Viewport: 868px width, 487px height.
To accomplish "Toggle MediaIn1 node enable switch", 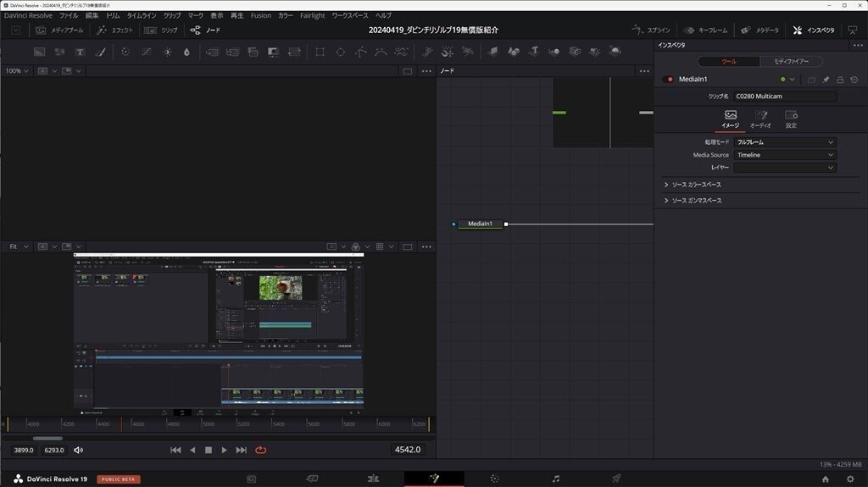I will [x=668, y=79].
